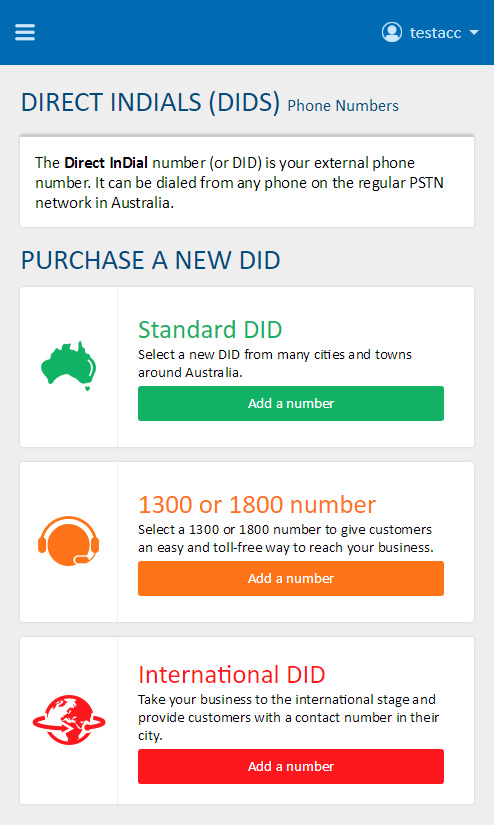Select the Direct InDial description box
The width and height of the screenshot is (494, 825).
(247, 182)
